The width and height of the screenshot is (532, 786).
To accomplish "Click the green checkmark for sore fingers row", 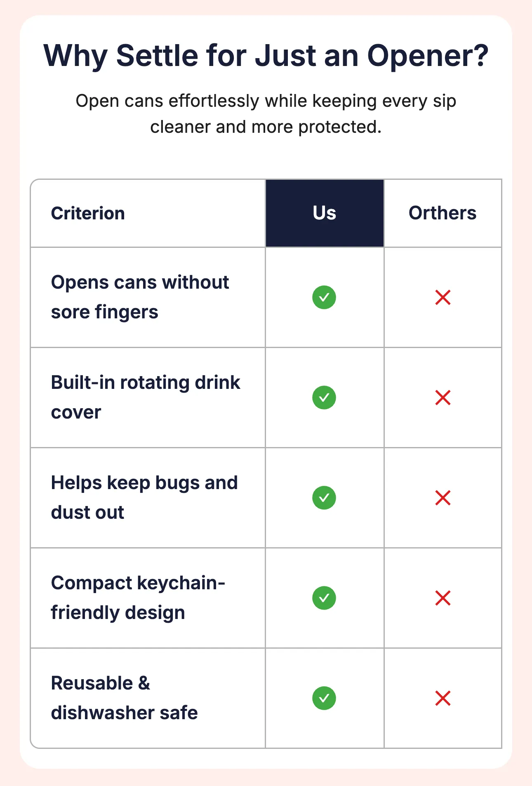I will point(324,297).
